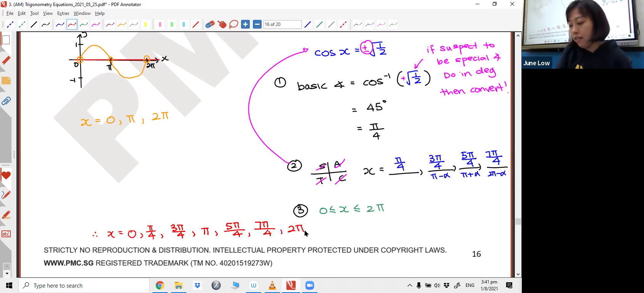This screenshot has height=293, width=644.
Task: Activate the Lasso selection tool
Action: (234, 25)
